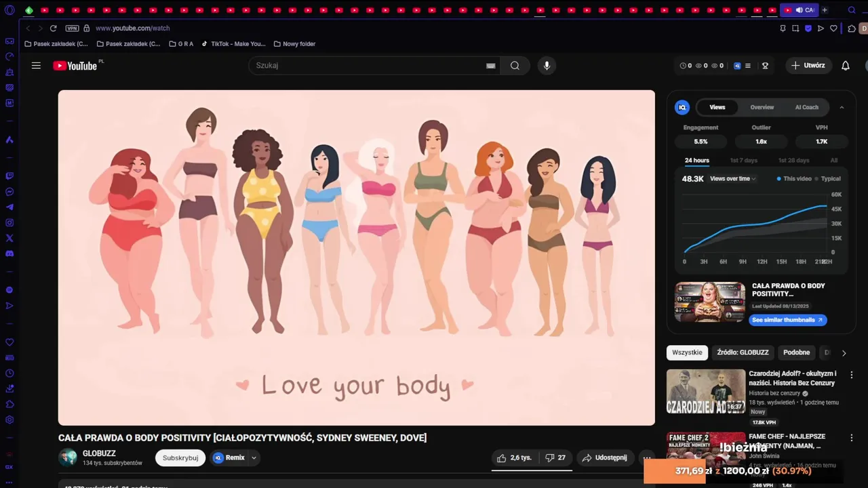Select the Podobne filter chip
This screenshot has width=868, height=488.
[x=797, y=352]
